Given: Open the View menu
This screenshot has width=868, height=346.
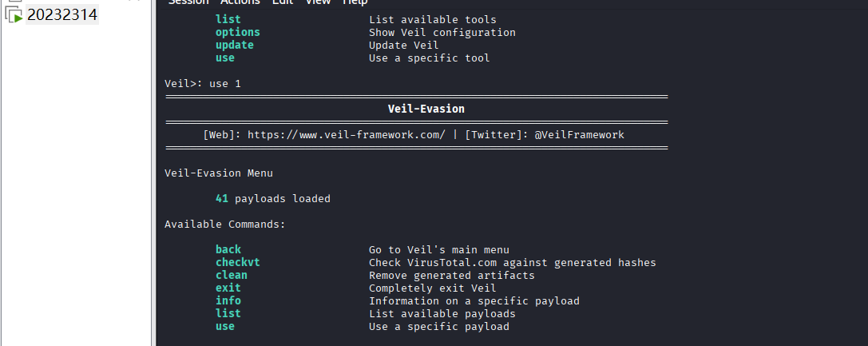Looking at the screenshot, I should 318,2.
